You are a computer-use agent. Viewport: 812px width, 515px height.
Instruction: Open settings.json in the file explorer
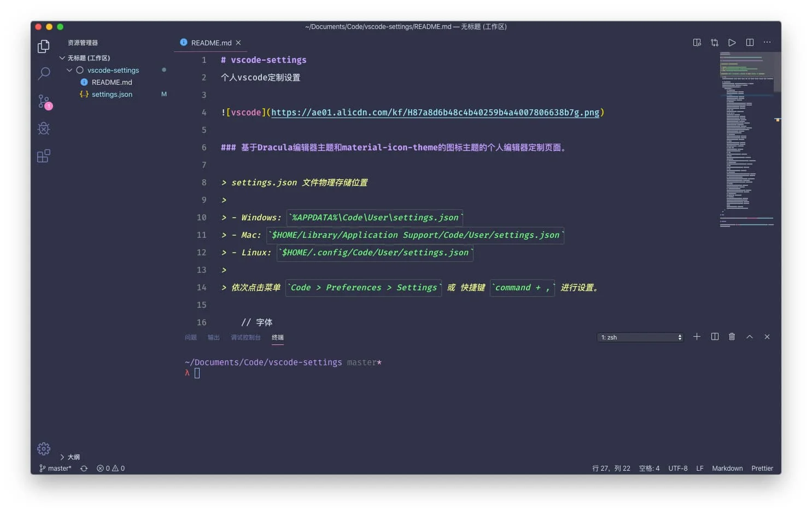[x=112, y=94]
